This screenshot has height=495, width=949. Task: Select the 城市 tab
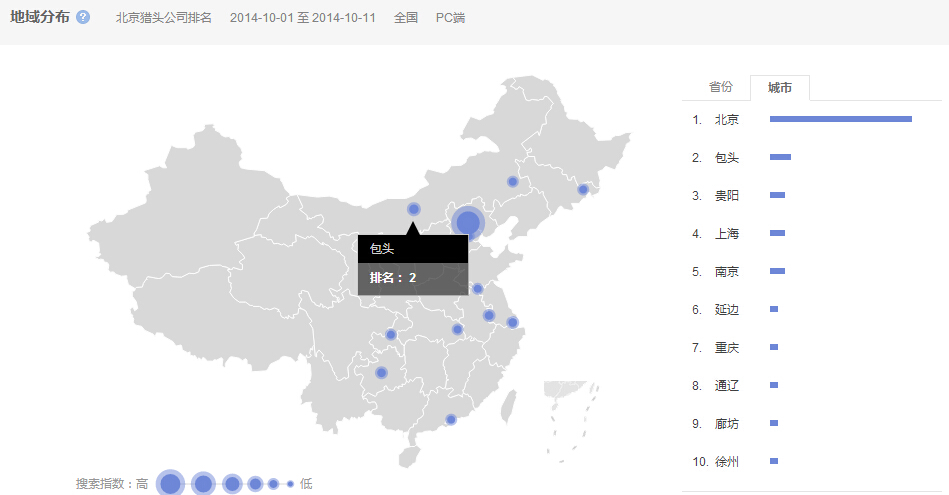(x=780, y=88)
